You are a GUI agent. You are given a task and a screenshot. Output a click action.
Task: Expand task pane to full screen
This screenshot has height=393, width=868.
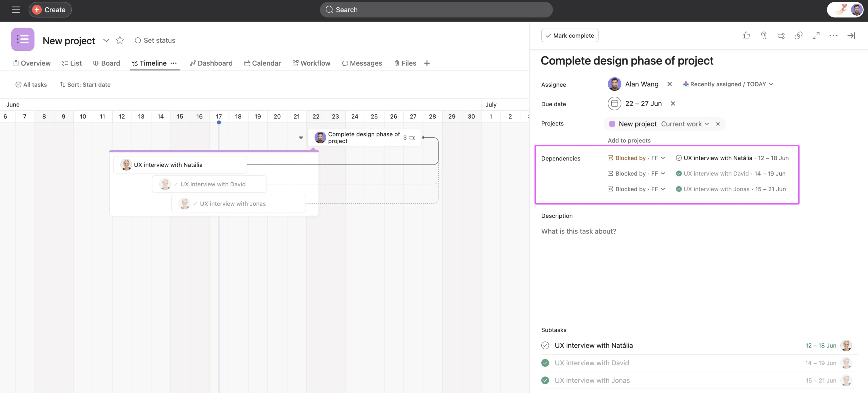[816, 36]
